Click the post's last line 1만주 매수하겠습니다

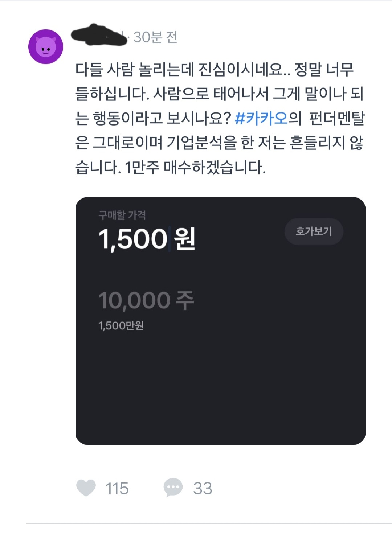pos(171,168)
